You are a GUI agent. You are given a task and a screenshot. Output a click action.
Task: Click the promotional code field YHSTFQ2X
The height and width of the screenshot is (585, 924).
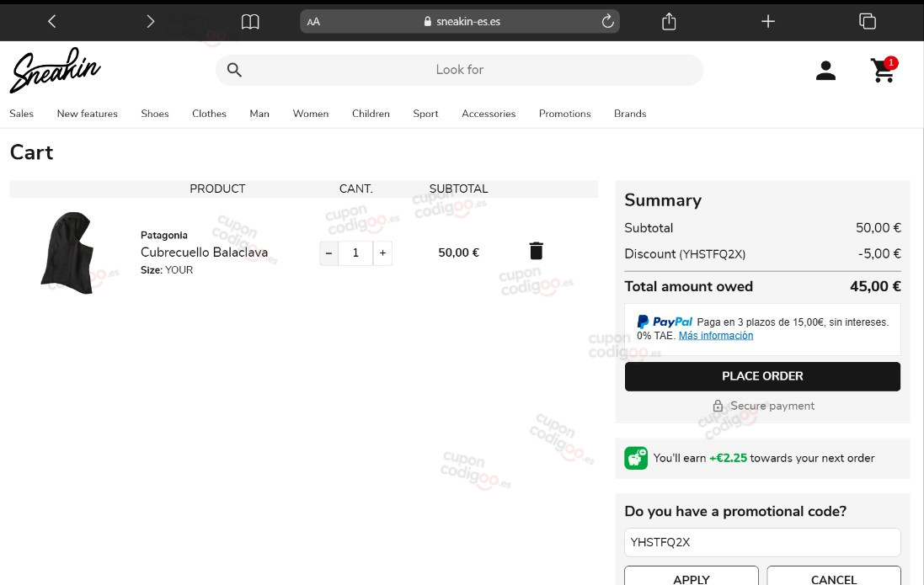762,543
